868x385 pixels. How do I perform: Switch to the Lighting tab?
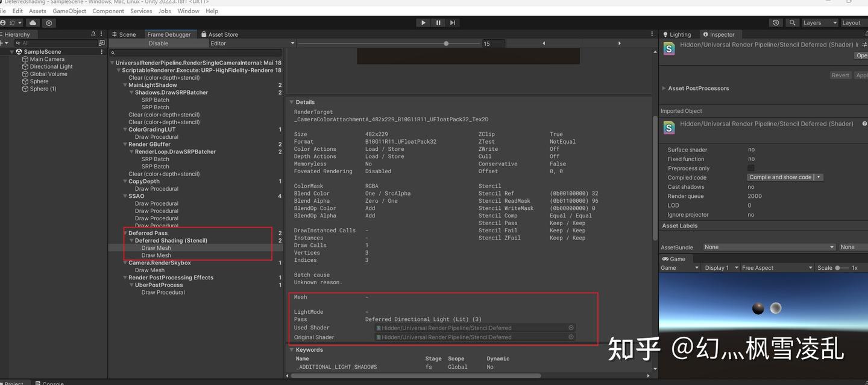[x=676, y=34]
